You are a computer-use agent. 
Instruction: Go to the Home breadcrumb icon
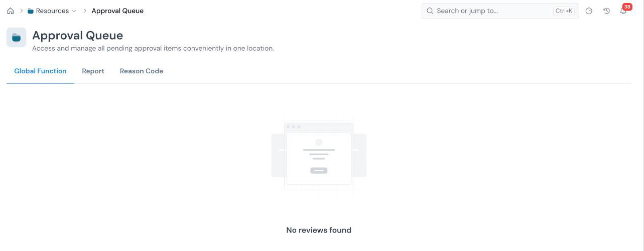[x=11, y=11]
